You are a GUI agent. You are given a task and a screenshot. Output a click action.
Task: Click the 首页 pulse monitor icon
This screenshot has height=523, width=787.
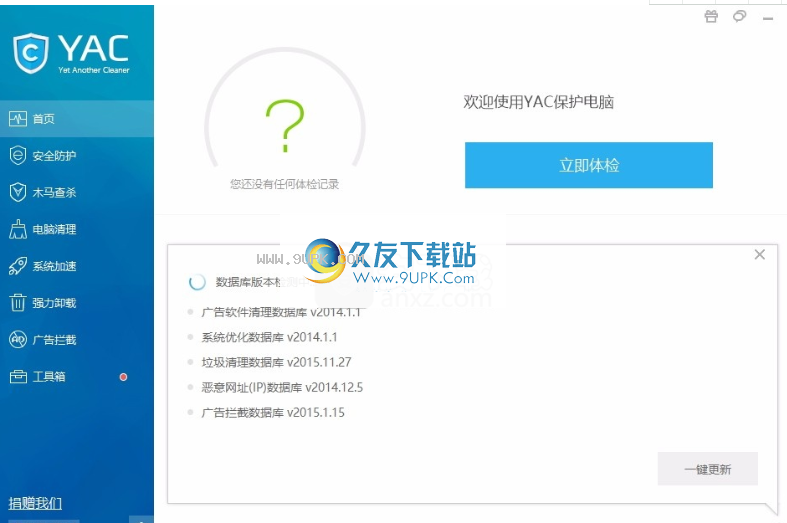coord(18,119)
